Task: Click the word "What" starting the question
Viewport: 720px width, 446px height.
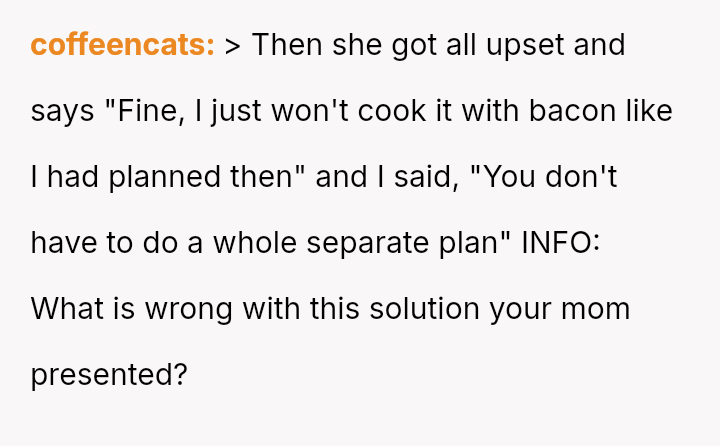Action: tap(64, 309)
